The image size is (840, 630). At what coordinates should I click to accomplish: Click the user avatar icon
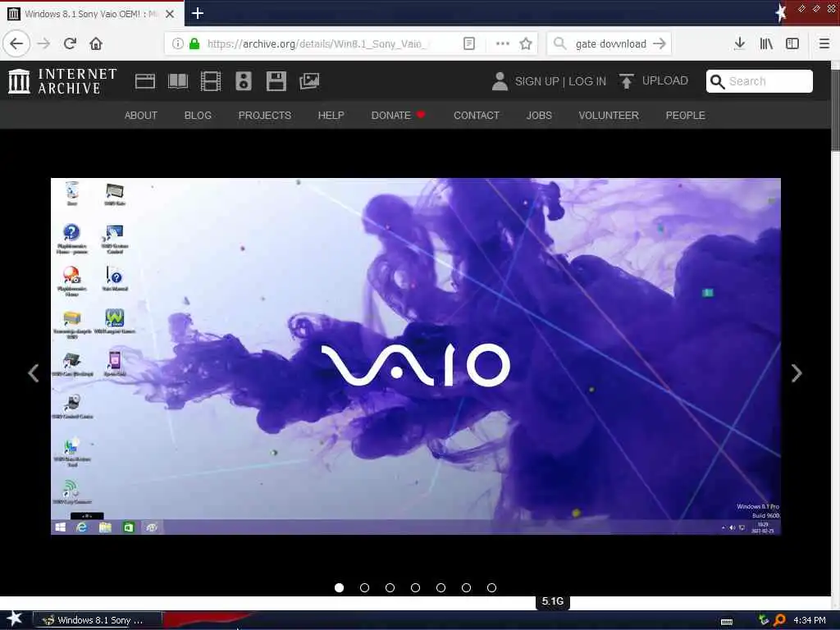point(500,81)
